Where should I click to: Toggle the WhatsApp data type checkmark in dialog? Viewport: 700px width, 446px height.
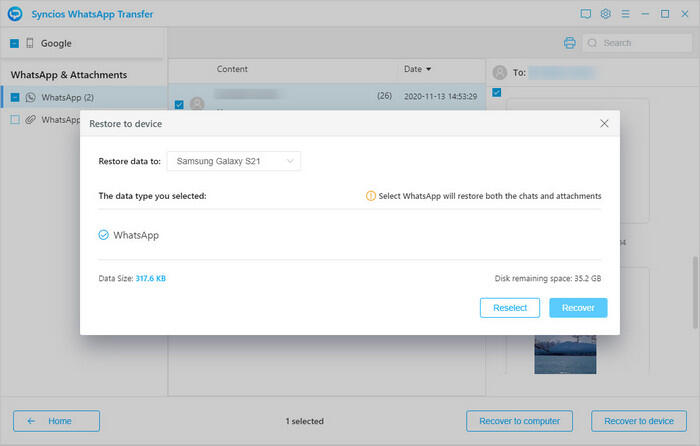click(x=104, y=235)
